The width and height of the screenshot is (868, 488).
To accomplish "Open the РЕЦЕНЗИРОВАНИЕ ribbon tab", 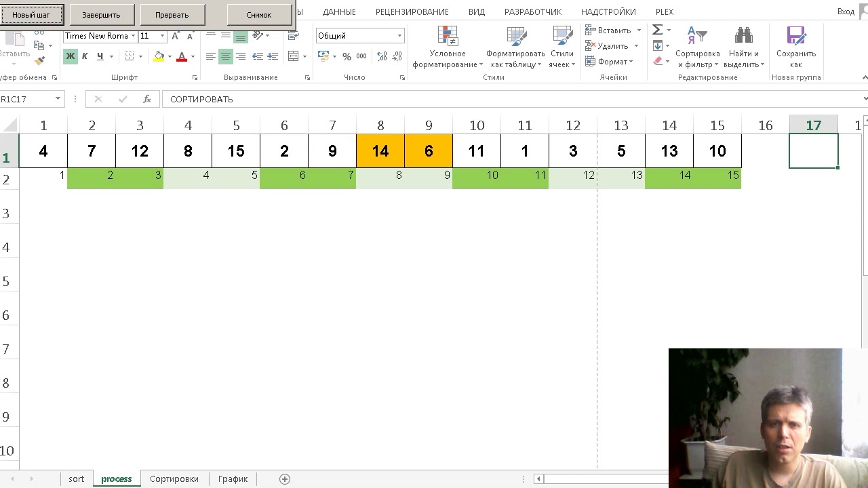I will coord(412,12).
